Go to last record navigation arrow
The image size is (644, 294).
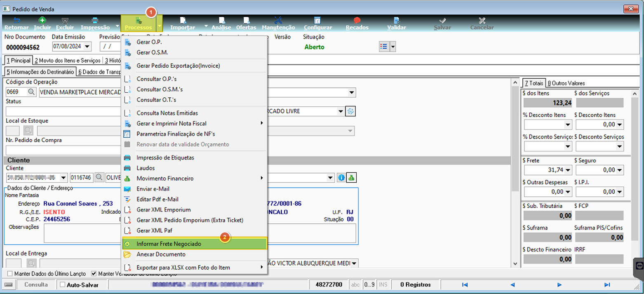click(x=607, y=285)
